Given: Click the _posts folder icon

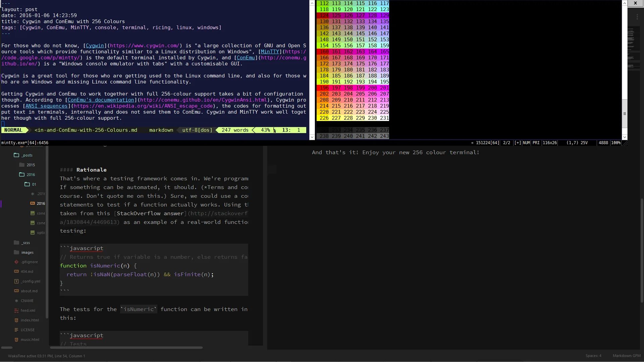Looking at the screenshot, I should pos(16,155).
